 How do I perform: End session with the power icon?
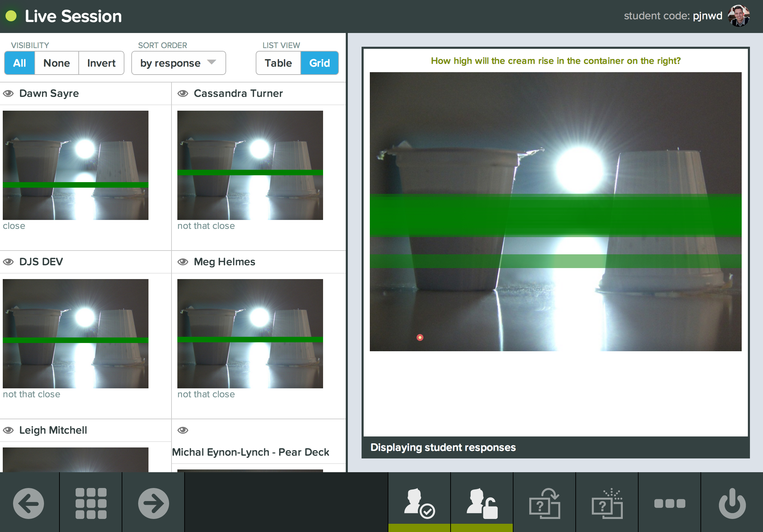click(x=732, y=503)
